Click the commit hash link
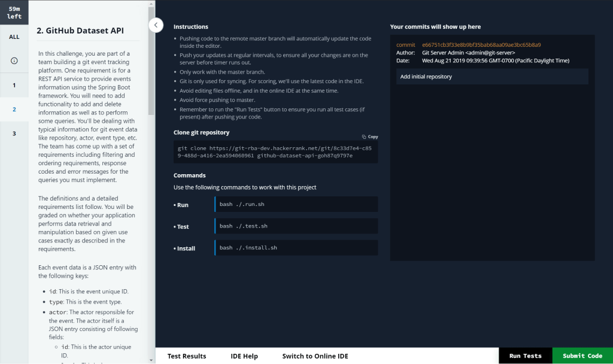The width and height of the screenshot is (613, 364). [481, 45]
